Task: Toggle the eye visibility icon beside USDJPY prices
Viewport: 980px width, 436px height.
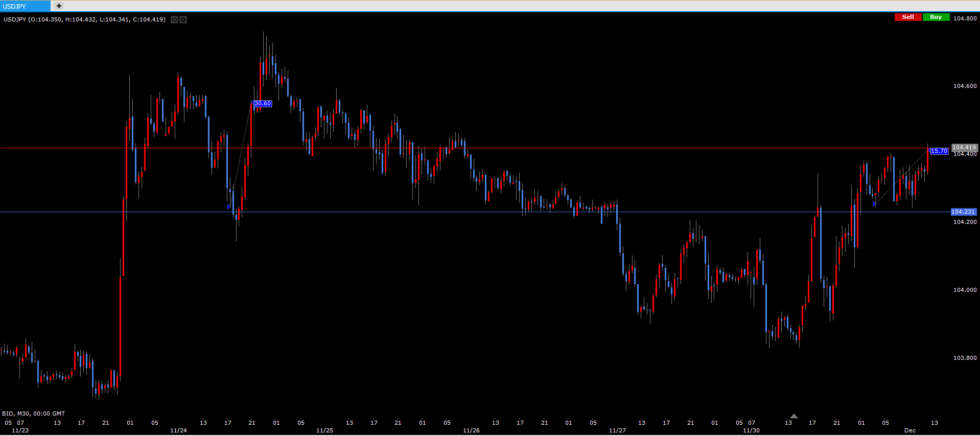Action: coord(174,20)
